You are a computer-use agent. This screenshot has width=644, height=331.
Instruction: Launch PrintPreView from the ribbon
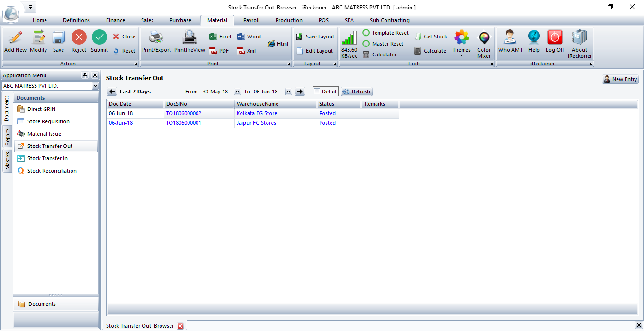[189, 38]
